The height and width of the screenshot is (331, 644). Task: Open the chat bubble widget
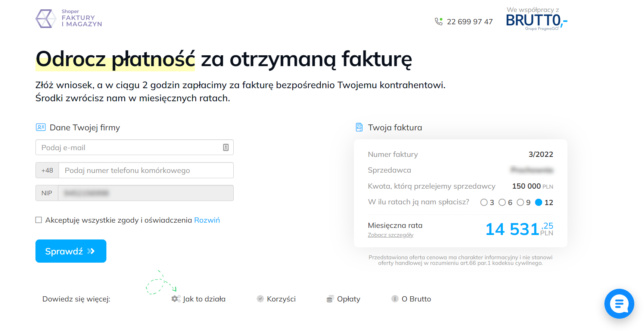(x=619, y=303)
